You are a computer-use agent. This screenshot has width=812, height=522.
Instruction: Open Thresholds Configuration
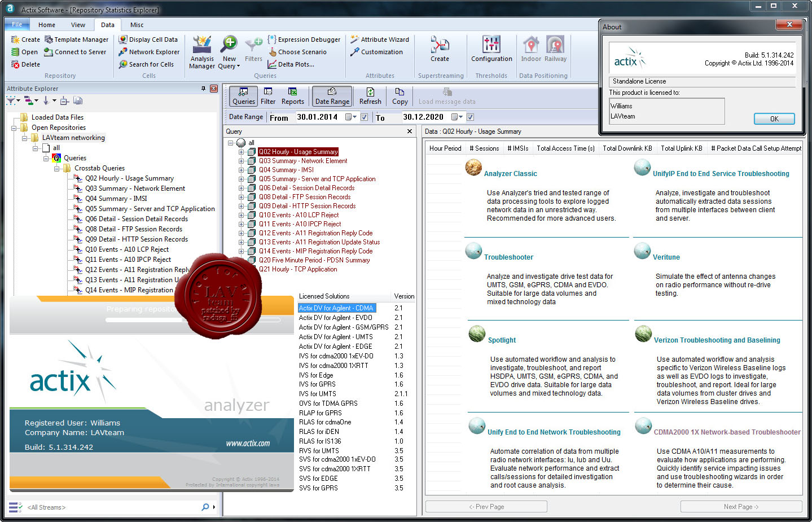pyautogui.click(x=491, y=49)
